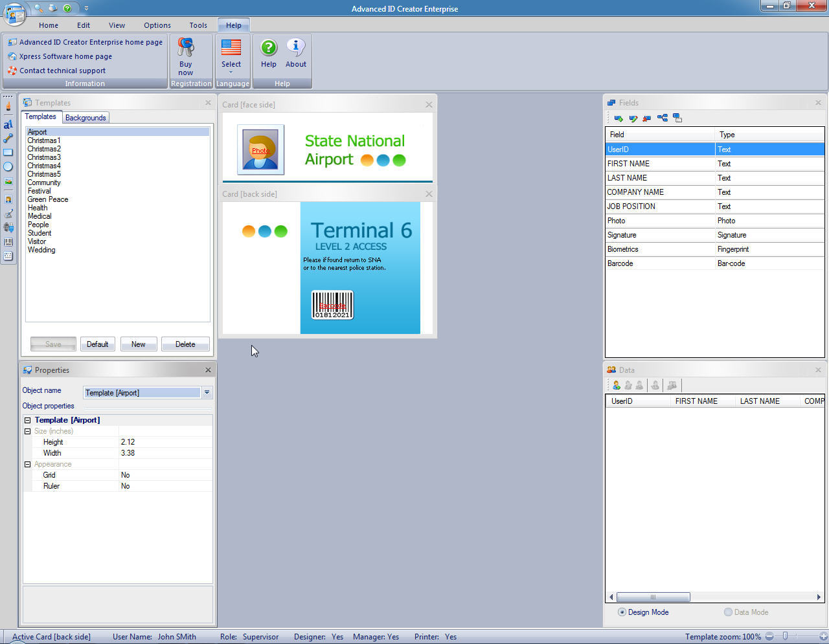
Task: Click the Width value 3.38 field
Action: coord(165,453)
